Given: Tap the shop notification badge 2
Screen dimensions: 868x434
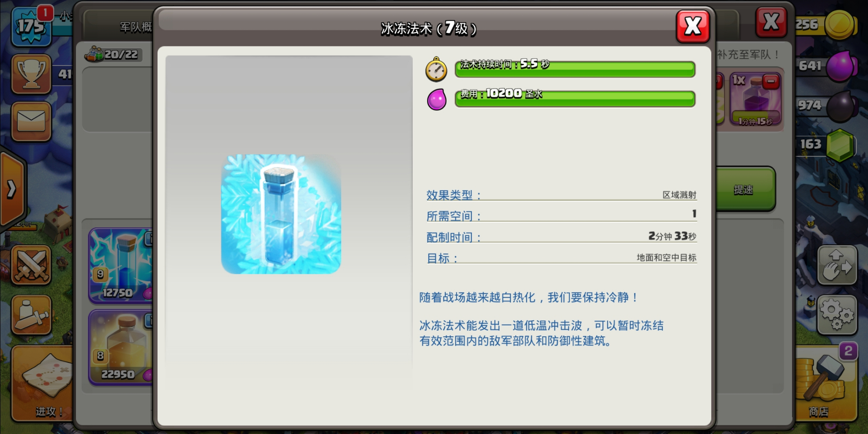Looking at the screenshot, I should point(848,351).
